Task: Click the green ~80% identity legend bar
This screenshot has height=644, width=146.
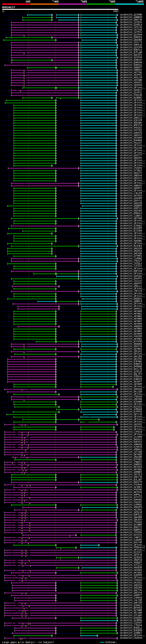Action: coord(101,4)
